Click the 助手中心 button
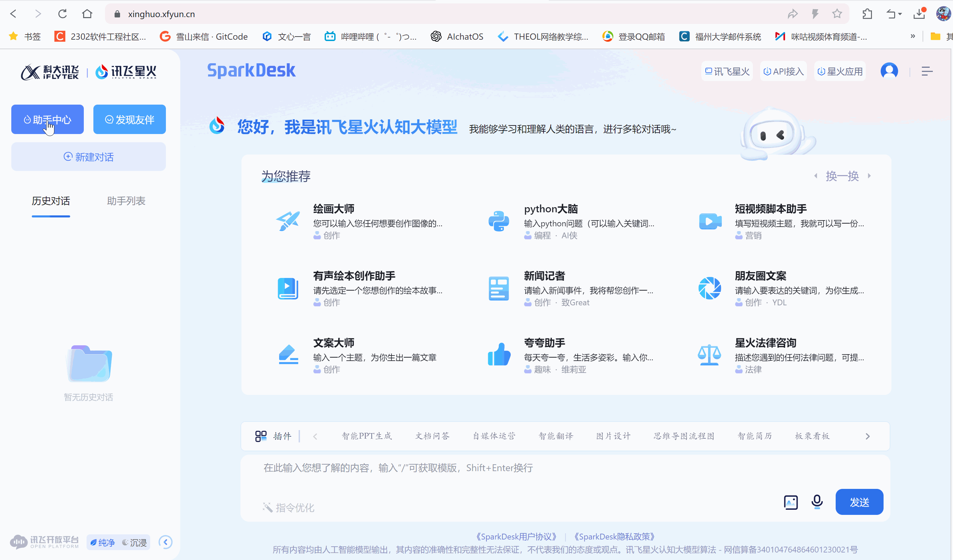Screen dimensions: 953x560 pos(47,119)
